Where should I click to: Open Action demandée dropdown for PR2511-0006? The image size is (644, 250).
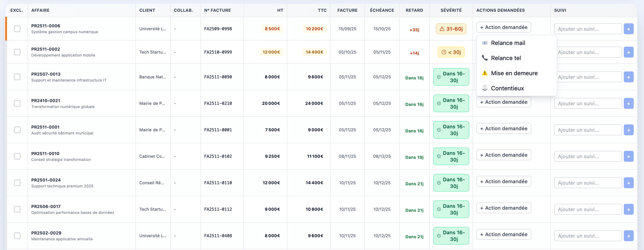[x=504, y=27]
